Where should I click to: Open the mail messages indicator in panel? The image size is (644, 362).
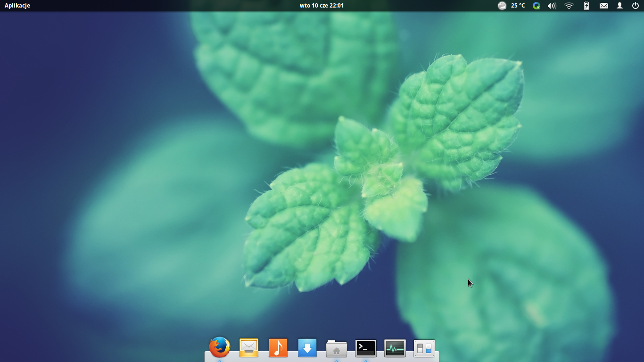tap(604, 6)
